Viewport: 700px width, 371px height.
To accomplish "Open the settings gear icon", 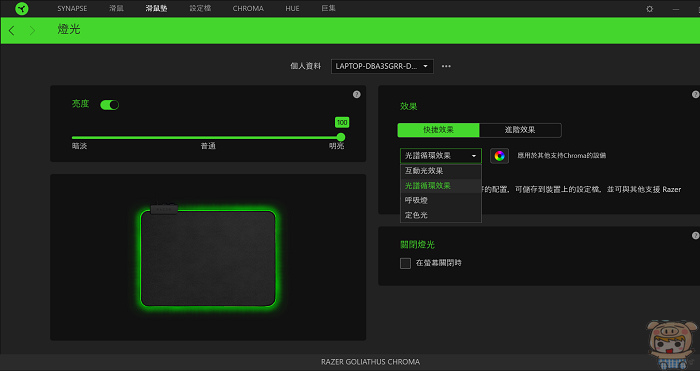I will coord(650,9).
